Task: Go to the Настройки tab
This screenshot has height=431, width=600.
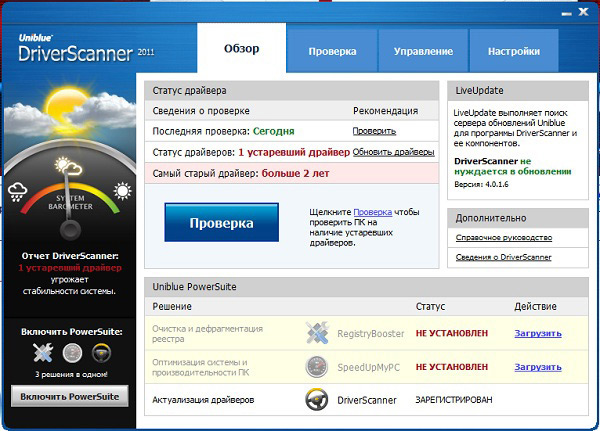Action: click(x=514, y=51)
